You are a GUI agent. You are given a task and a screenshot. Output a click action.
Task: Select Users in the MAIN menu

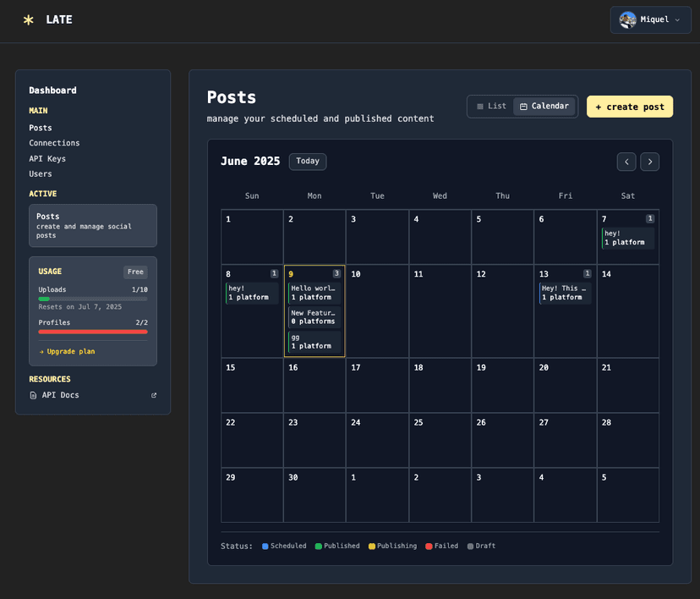(x=41, y=173)
